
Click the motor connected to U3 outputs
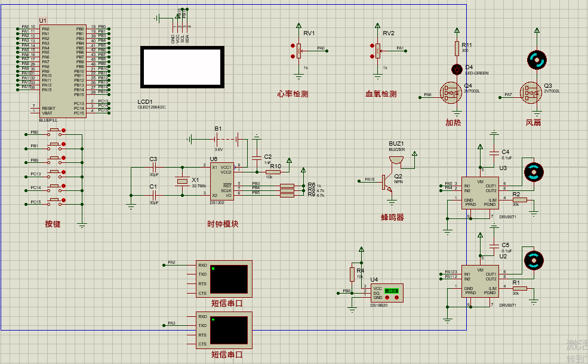534,172
